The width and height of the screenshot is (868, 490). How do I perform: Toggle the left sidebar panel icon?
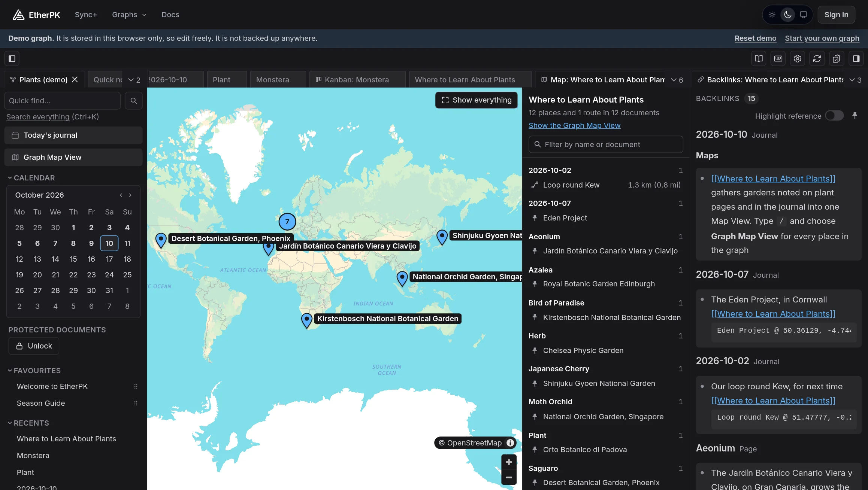tap(12, 58)
